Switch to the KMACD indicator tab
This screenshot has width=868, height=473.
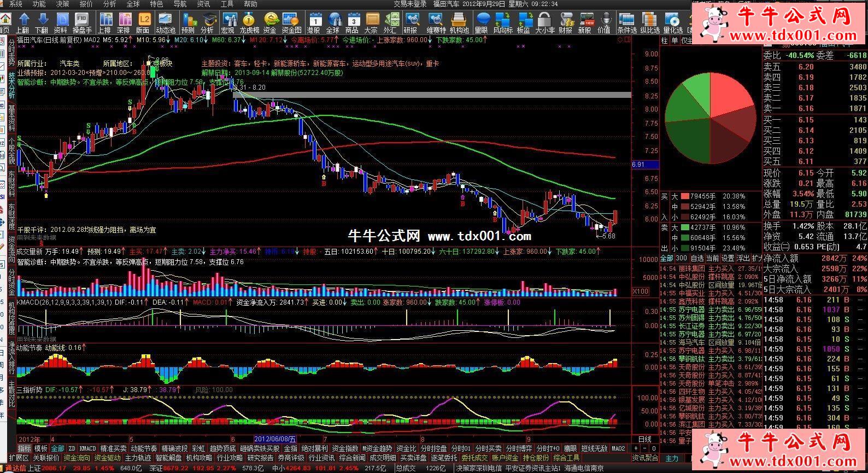(x=87, y=448)
